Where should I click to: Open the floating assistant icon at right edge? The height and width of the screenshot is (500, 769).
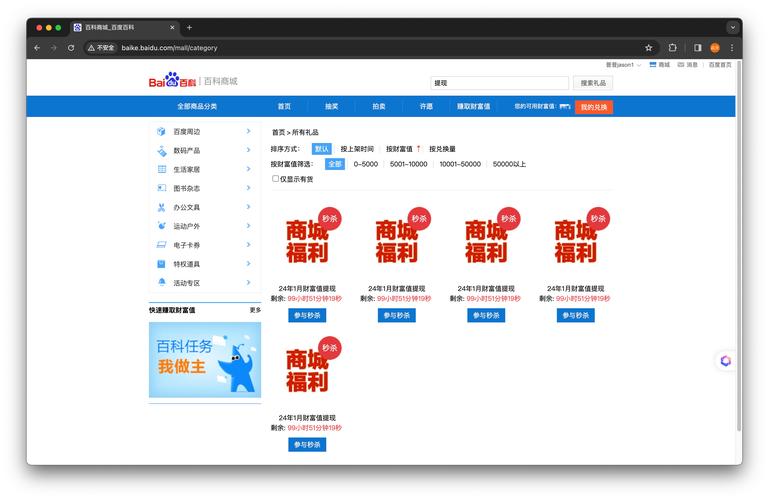[x=725, y=360]
